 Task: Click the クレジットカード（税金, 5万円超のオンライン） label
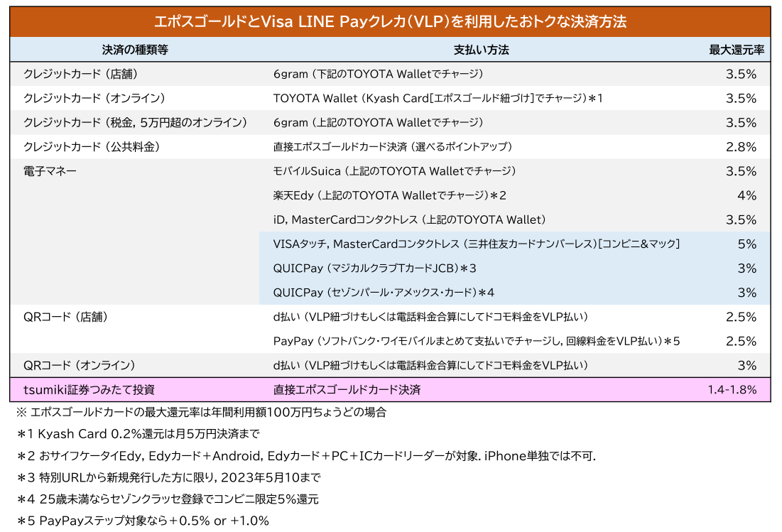[x=135, y=123]
